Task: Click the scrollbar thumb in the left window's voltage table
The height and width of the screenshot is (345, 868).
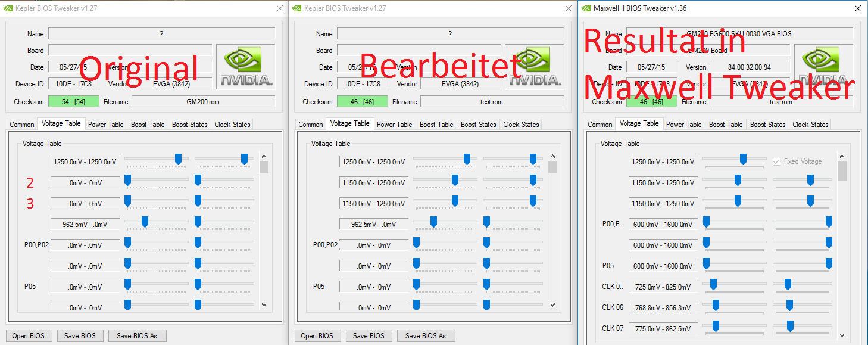Action: click(264, 167)
